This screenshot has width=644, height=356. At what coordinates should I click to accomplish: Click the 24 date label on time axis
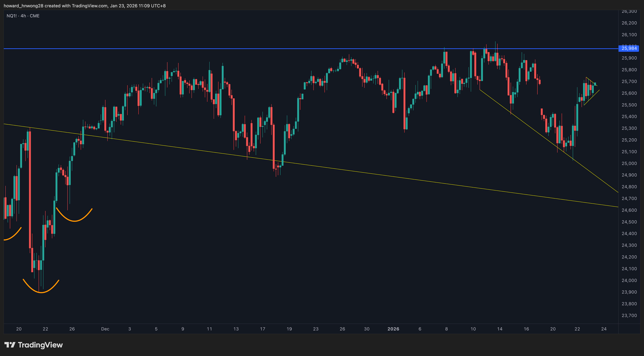pos(604,329)
